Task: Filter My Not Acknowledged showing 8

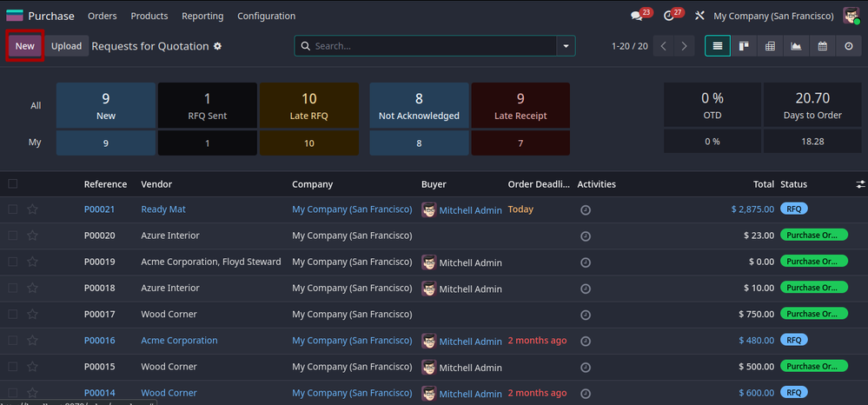Action: point(419,143)
